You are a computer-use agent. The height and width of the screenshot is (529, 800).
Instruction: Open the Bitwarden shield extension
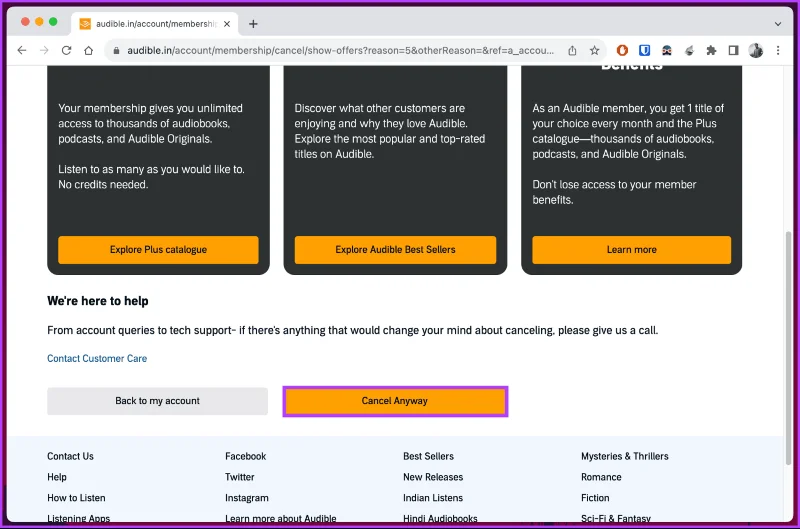[x=644, y=50]
